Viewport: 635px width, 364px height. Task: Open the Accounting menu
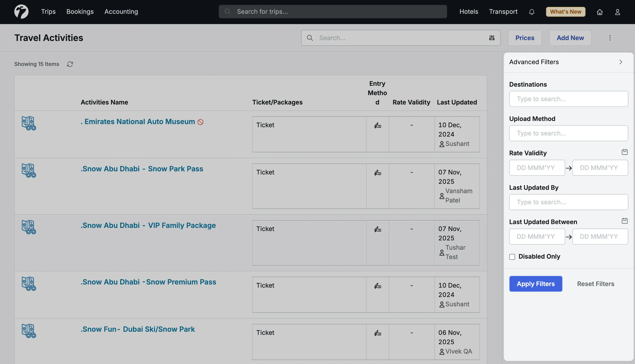121,12
